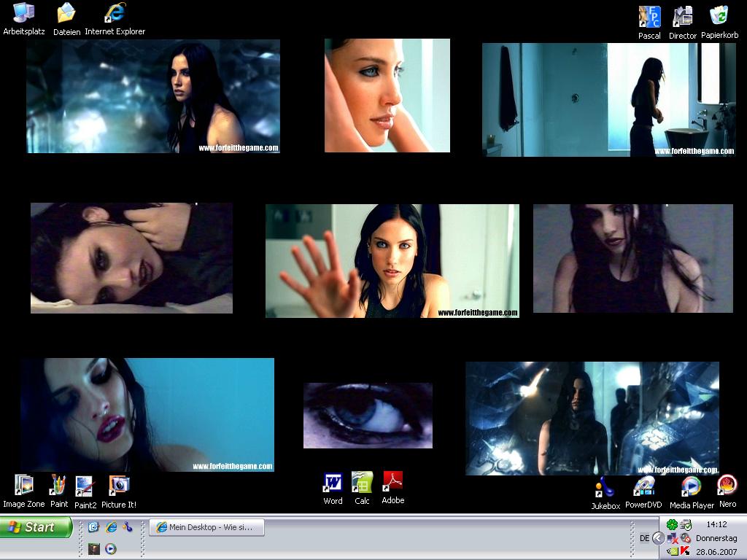Click the Adobe PDF shortcut icon
Image resolution: width=747 pixels, height=560 pixels.
[x=392, y=482]
